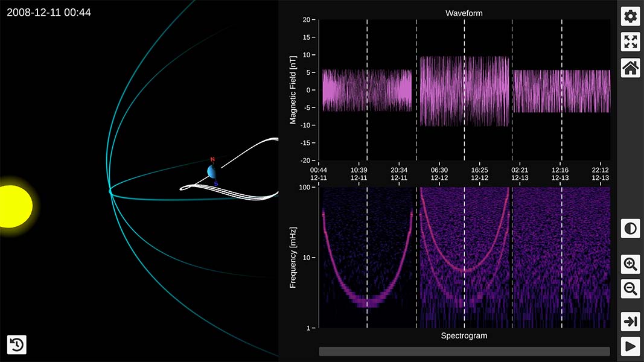The height and width of the screenshot is (362, 644).
Task: Click the 06:30 12-12 time axis label
Action: point(439,174)
